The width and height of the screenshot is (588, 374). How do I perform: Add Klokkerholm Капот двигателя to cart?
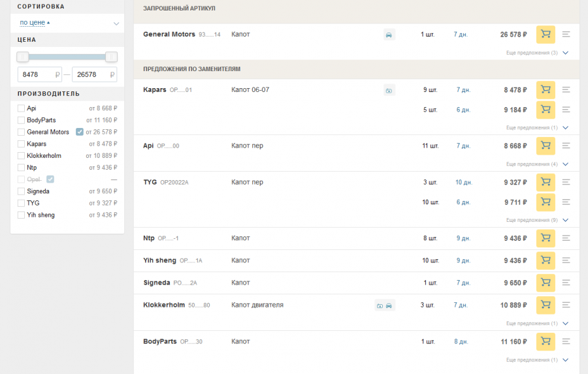[546, 305]
